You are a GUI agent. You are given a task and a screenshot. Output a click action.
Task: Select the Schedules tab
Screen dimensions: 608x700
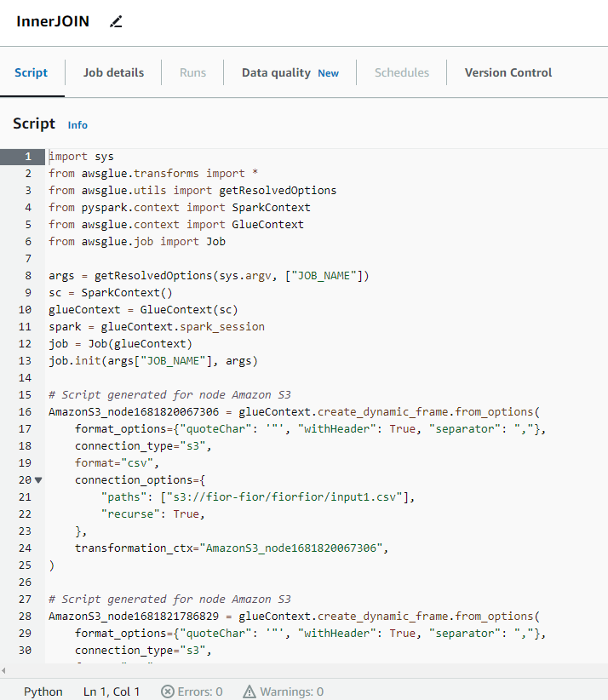402,72
